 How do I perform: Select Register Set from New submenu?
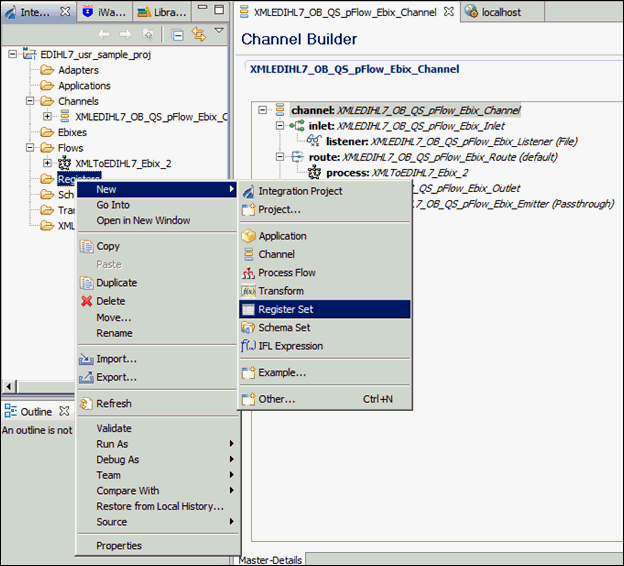pos(285,309)
